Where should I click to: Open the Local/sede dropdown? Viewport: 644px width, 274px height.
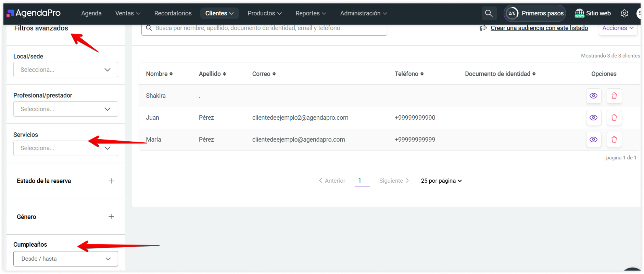66,70
